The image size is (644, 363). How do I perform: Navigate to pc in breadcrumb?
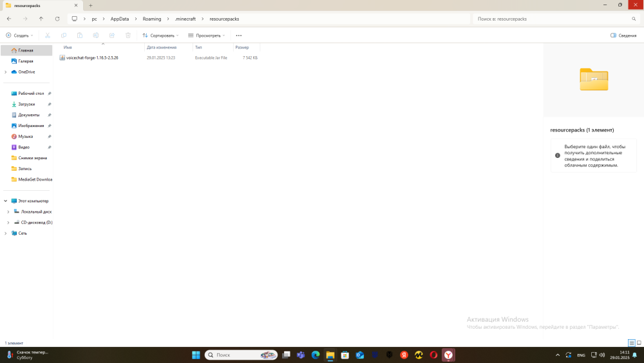click(x=95, y=19)
